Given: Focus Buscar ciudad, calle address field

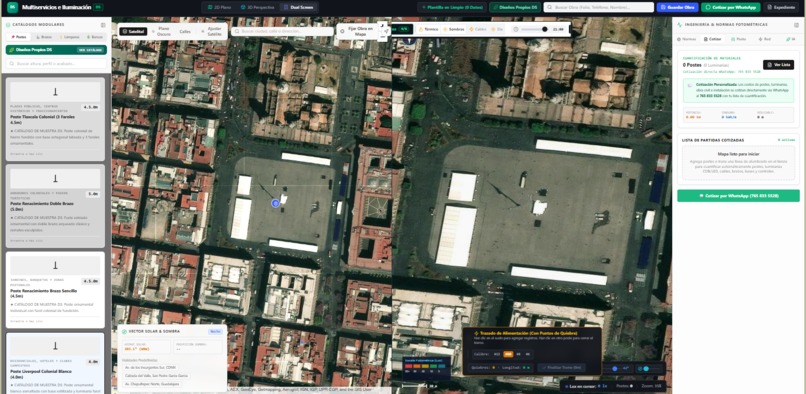Looking at the screenshot, I should [282, 31].
